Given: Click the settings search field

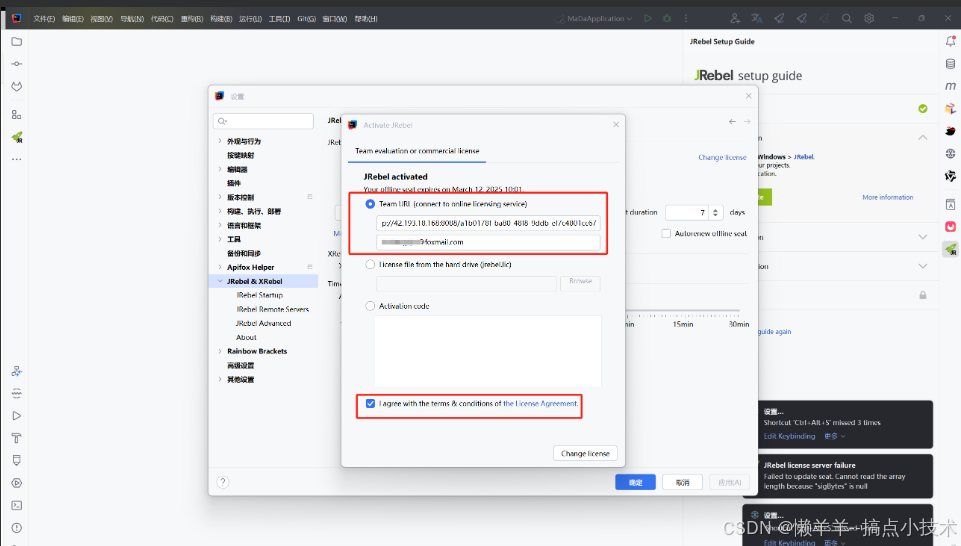Looking at the screenshot, I should (x=264, y=121).
